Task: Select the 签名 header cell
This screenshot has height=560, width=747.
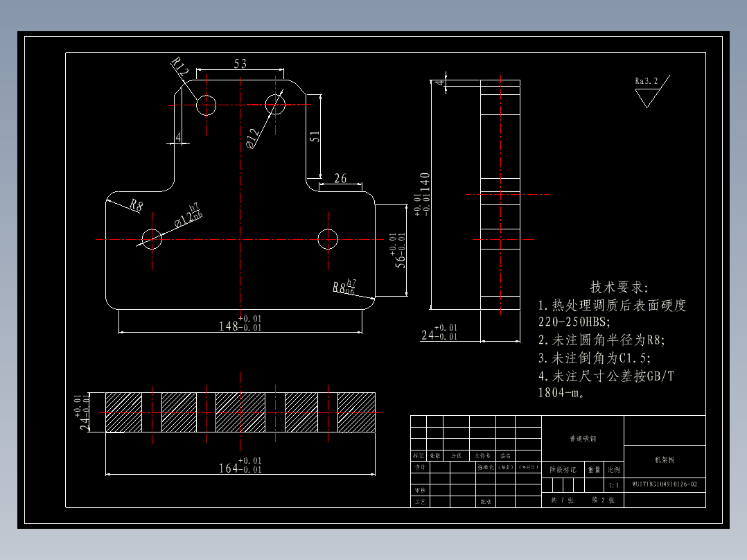Action: click(505, 455)
